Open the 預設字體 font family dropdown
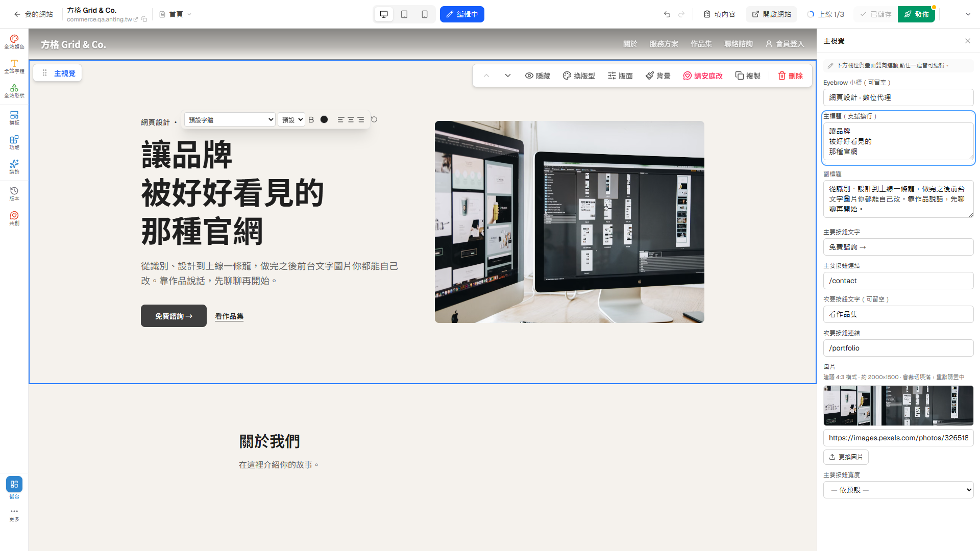This screenshot has height=551, width=980. 230,119
